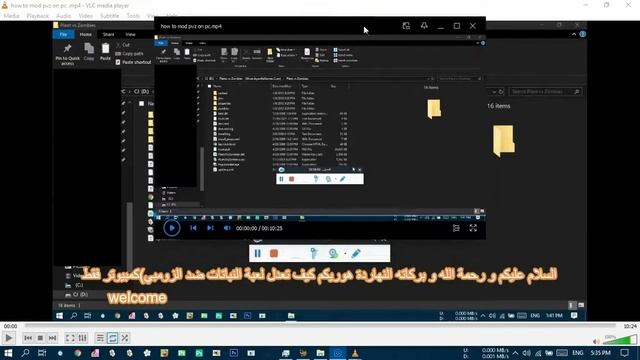
Task: Mute the front player window volume
Action: 227,228
